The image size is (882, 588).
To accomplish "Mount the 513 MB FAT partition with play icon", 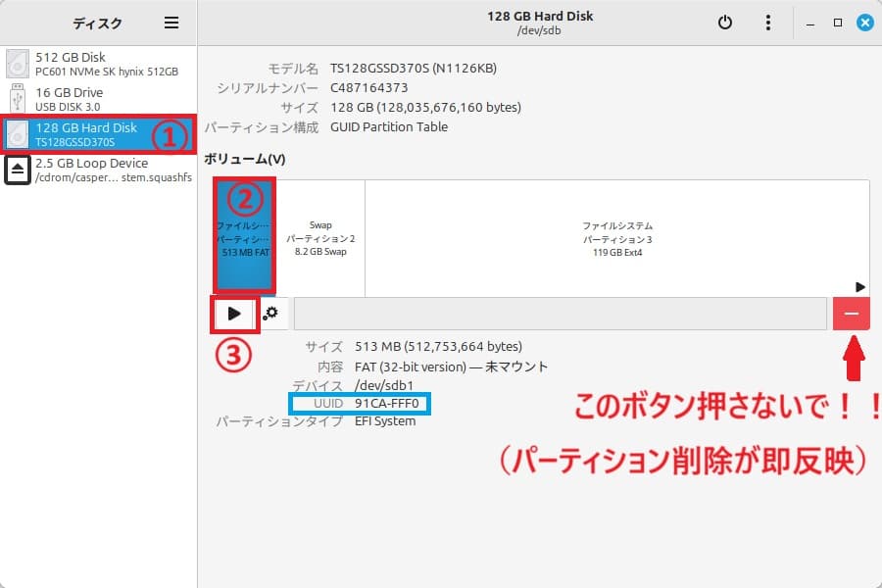I will tap(234, 314).
